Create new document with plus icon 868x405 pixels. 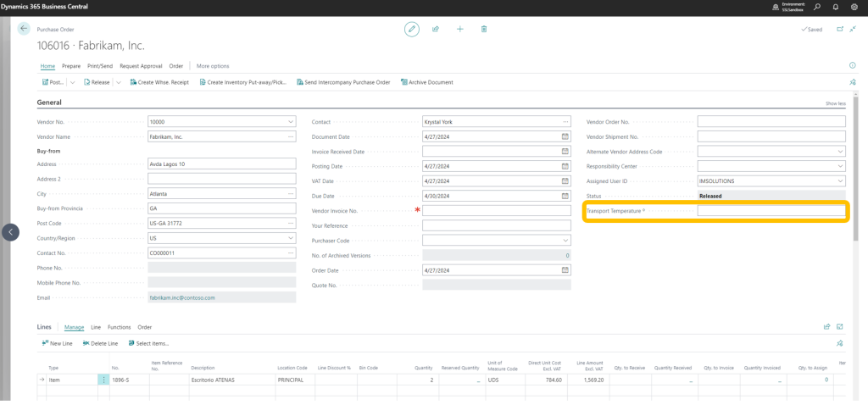click(460, 30)
